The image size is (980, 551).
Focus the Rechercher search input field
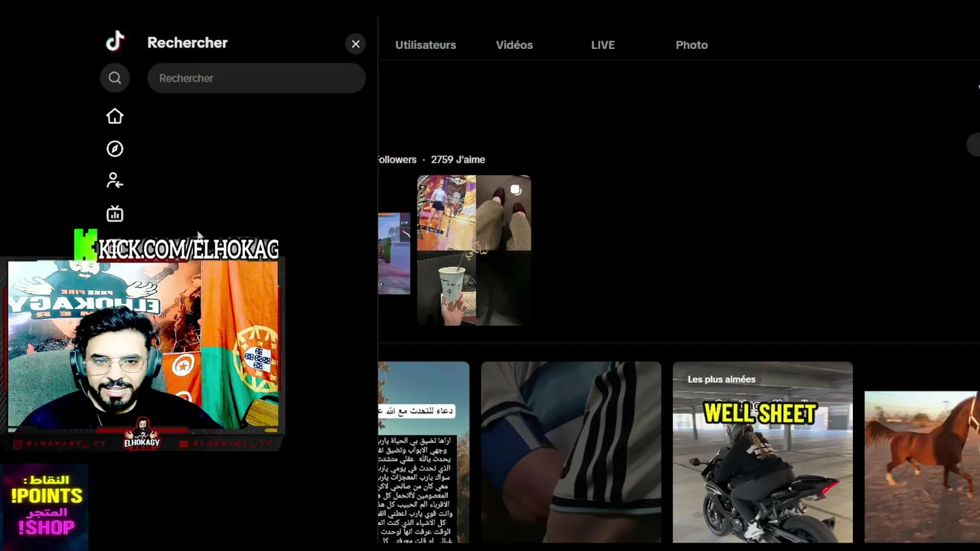click(x=256, y=78)
